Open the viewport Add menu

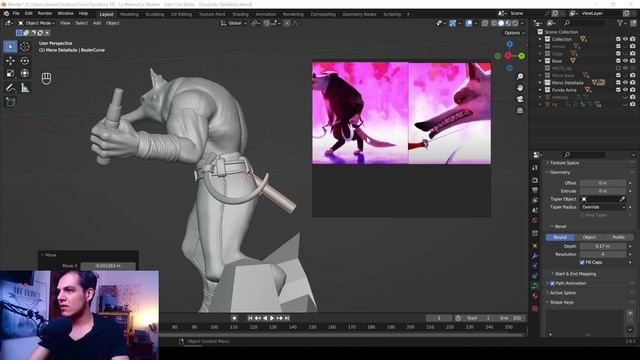pyautogui.click(x=97, y=23)
